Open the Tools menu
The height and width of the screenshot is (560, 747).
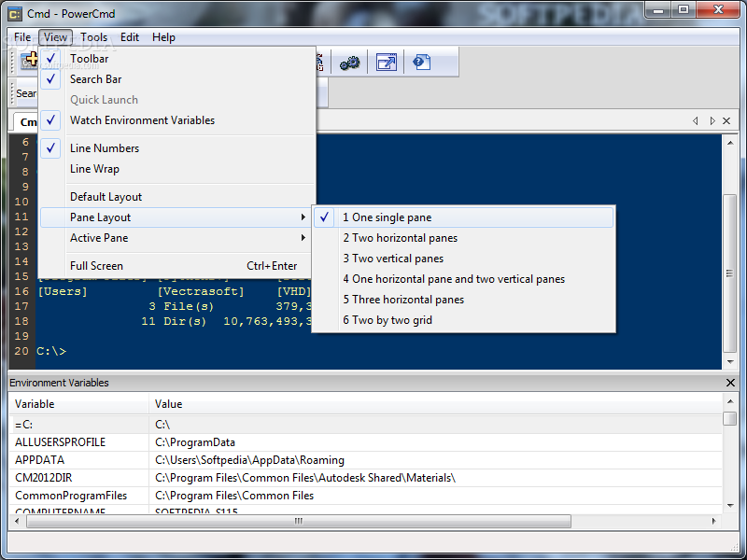click(x=93, y=37)
